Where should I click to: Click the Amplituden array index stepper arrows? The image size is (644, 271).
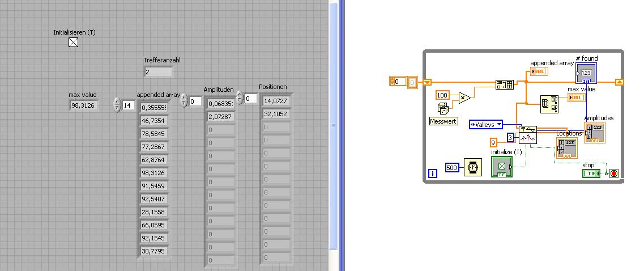tap(184, 101)
